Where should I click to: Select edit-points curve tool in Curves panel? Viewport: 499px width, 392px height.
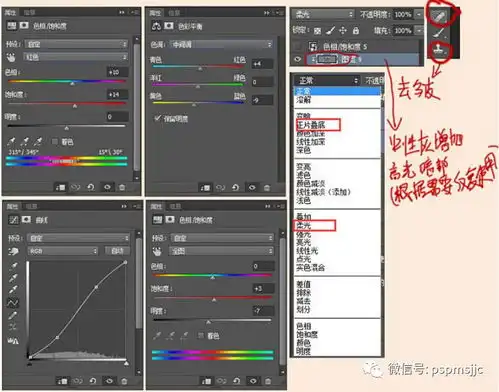coord(13,303)
